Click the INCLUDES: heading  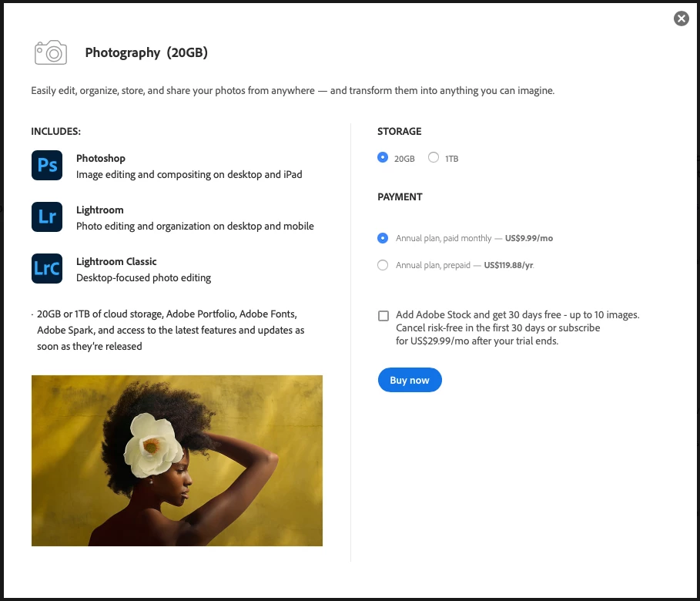click(x=55, y=131)
